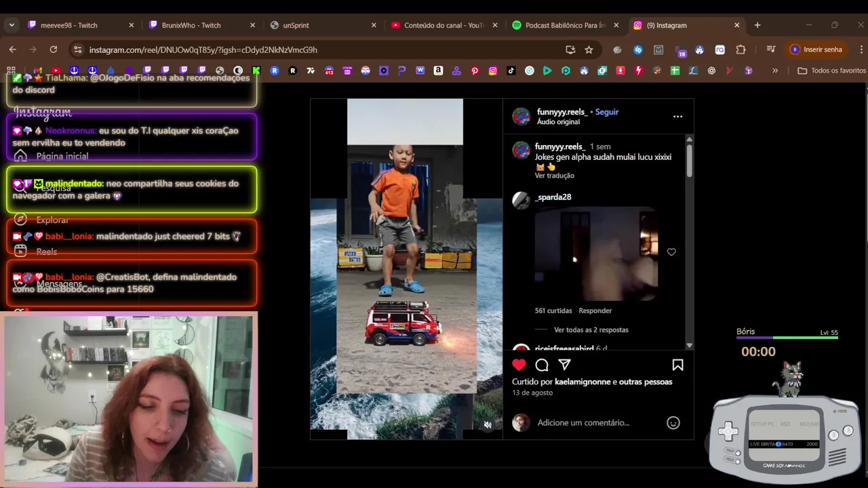Image resolution: width=868 pixels, height=488 pixels.
Task: Open the Extensions puzzle icon
Action: click(741, 49)
